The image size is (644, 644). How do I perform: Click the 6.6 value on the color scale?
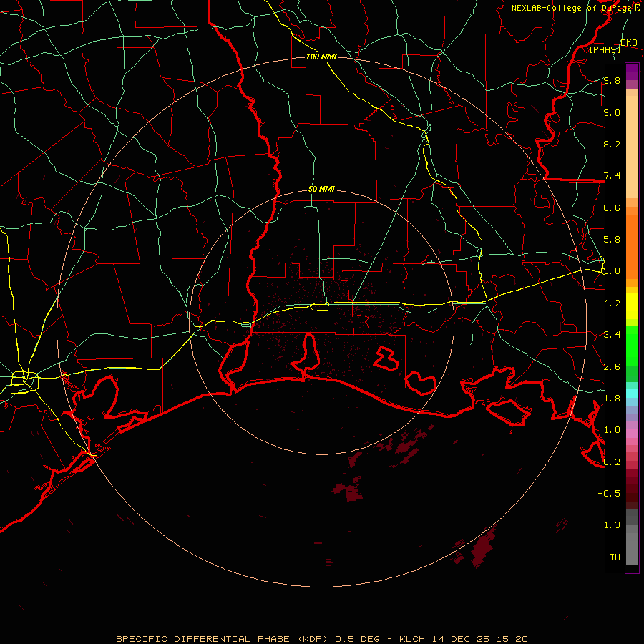(x=612, y=208)
